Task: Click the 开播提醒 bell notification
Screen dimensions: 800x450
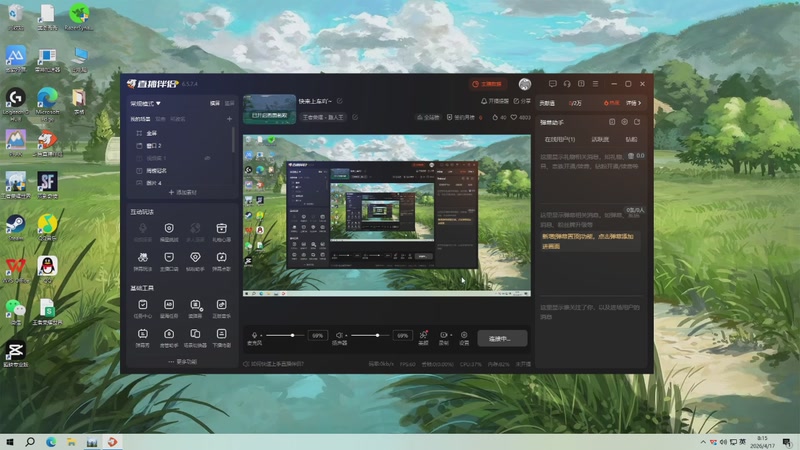Action: click(x=495, y=101)
